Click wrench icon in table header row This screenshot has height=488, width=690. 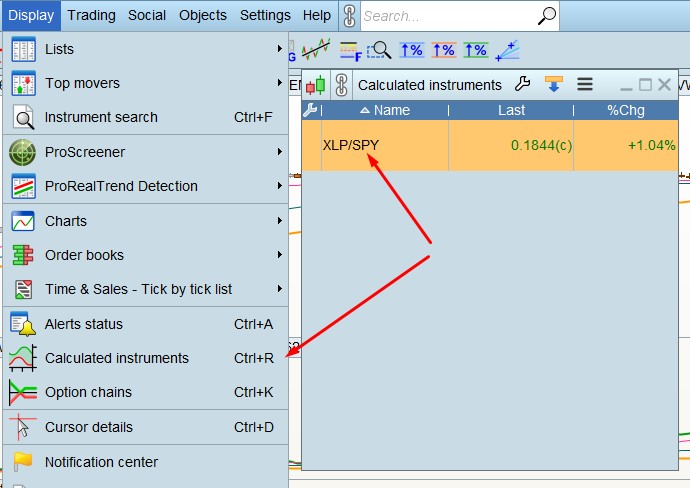coord(310,110)
